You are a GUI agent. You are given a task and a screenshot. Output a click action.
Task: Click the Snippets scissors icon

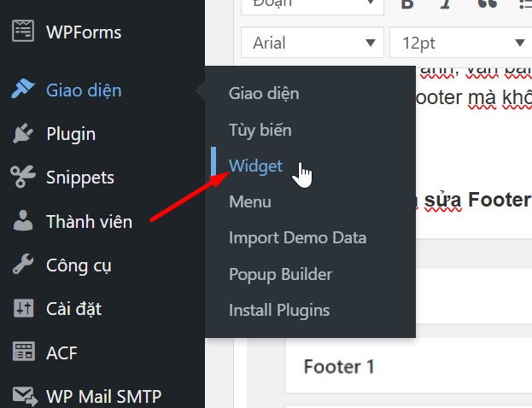(x=23, y=177)
